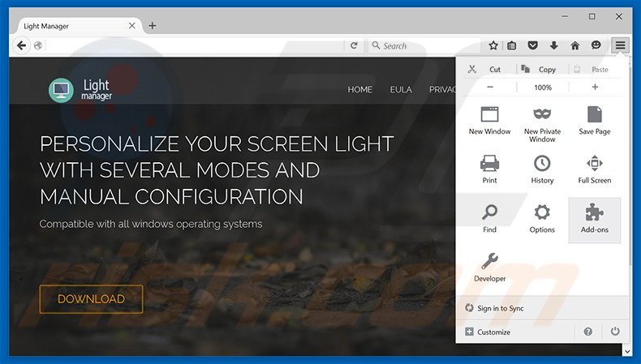This screenshot has width=641, height=364.
Task: Click in the Search box
Action: 425,45
